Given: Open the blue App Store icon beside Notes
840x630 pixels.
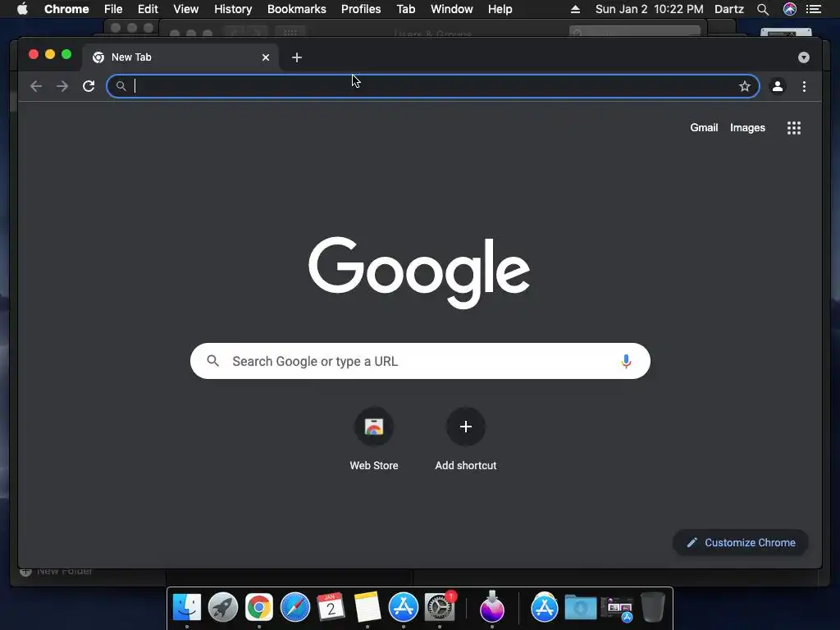Looking at the screenshot, I should point(404,607).
